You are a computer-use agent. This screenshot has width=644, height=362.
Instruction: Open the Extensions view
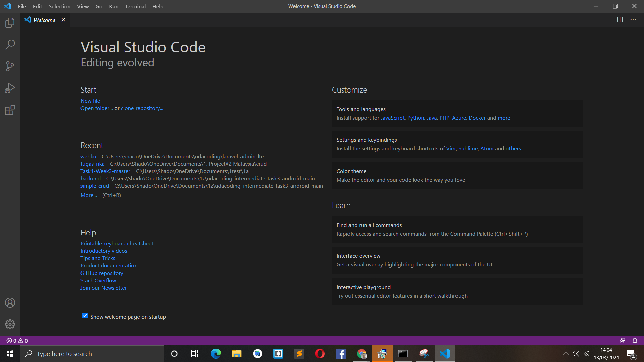[x=10, y=110]
